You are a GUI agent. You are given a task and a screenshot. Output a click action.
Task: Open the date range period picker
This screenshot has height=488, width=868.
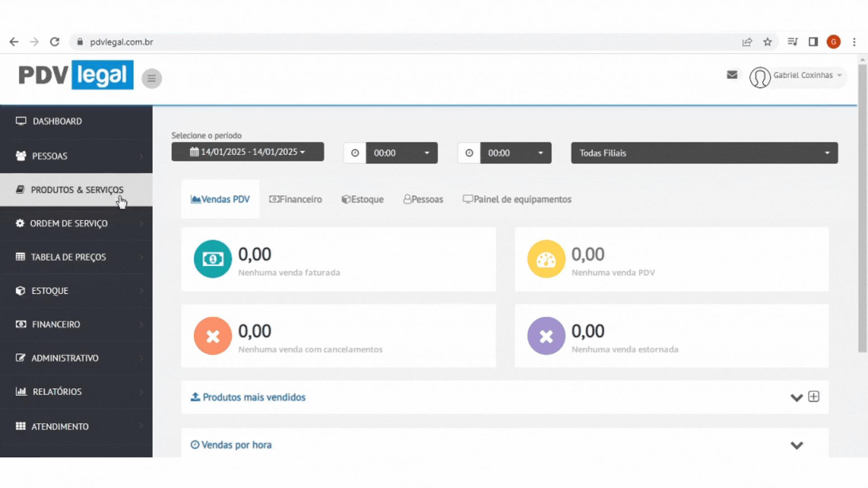[x=247, y=152]
